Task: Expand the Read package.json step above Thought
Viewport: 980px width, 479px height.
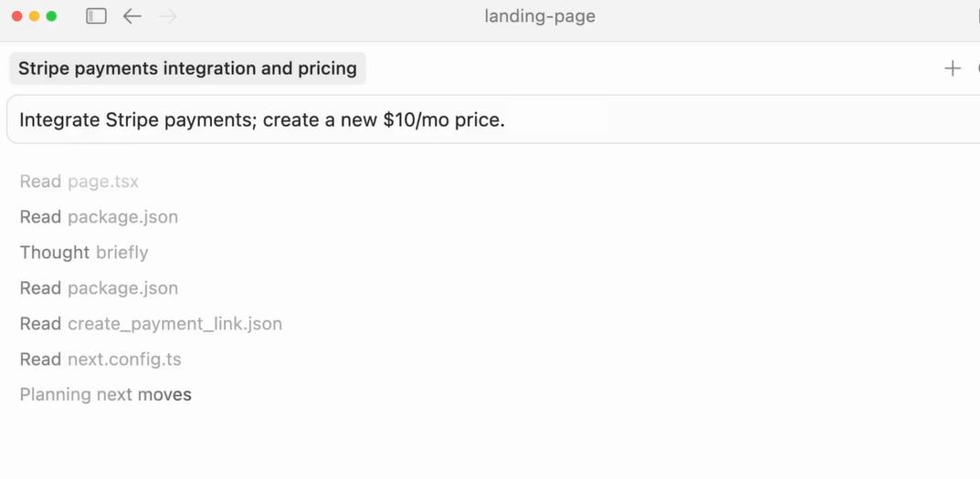Action: click(99, 217)
